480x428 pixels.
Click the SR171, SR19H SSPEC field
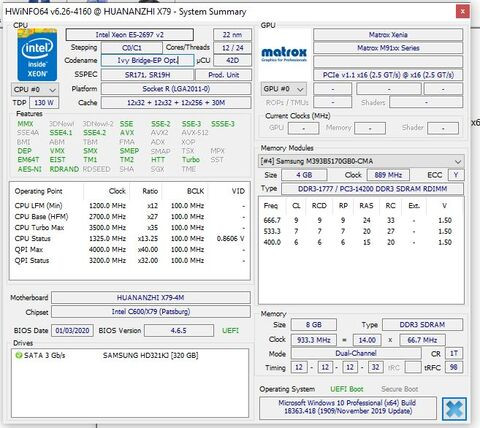coord(147,75)
